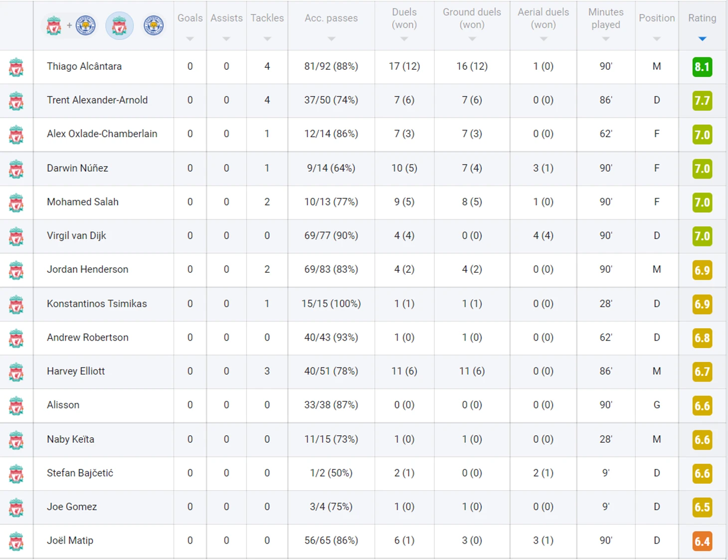Image resolution: width=728 pixels, height=560 pixels.
Task: Select Oxlade-Chamberlain's 62' minutes played cell
Action: click(x=606, y=134)
